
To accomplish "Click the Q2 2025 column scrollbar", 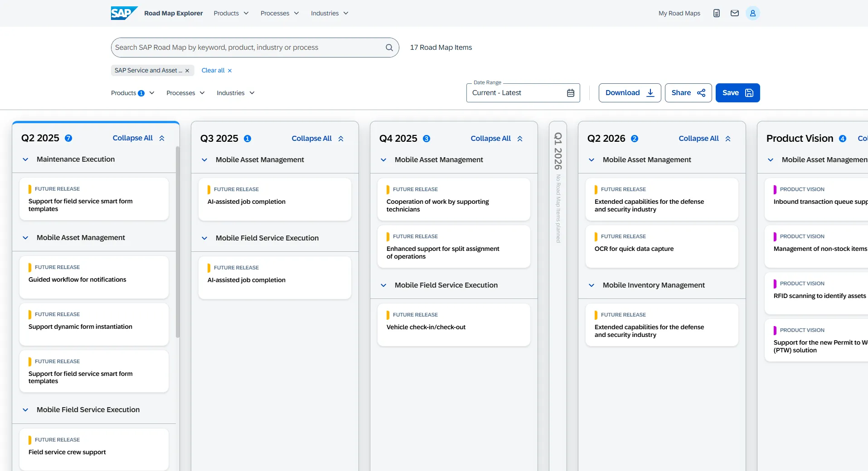I will pos(177,240).
